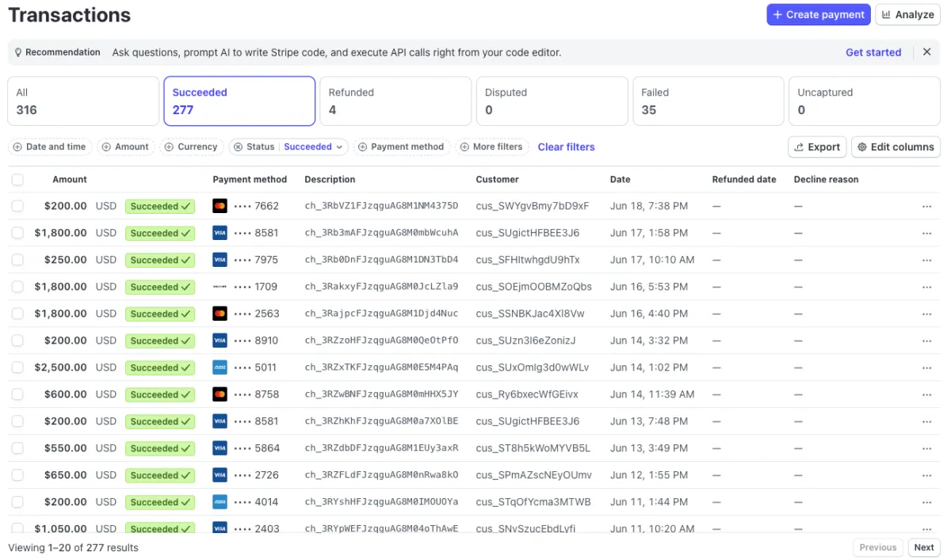Click the Create payment button

point(819,14)
